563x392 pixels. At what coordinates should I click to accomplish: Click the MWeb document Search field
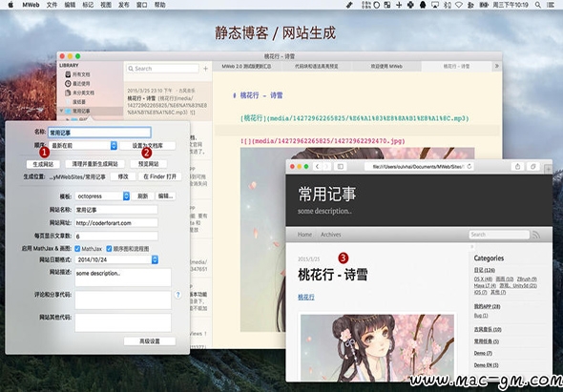click(162, 69)
